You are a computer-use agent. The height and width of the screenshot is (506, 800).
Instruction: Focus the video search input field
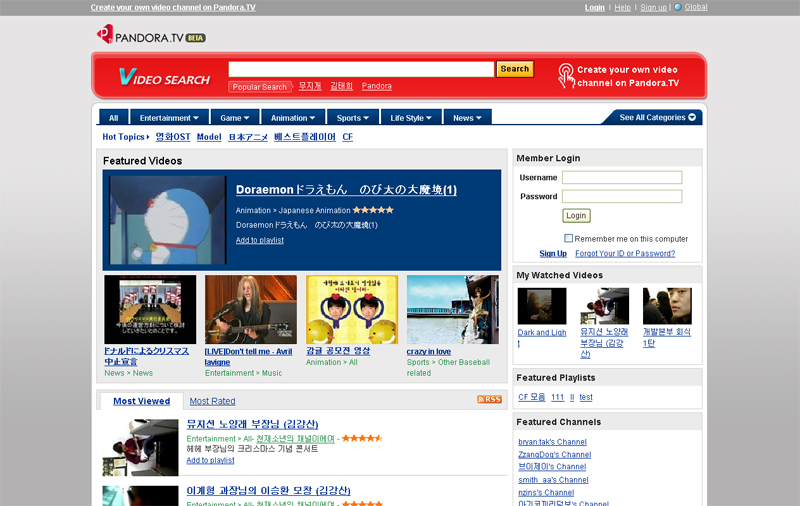tap(361, 69)
